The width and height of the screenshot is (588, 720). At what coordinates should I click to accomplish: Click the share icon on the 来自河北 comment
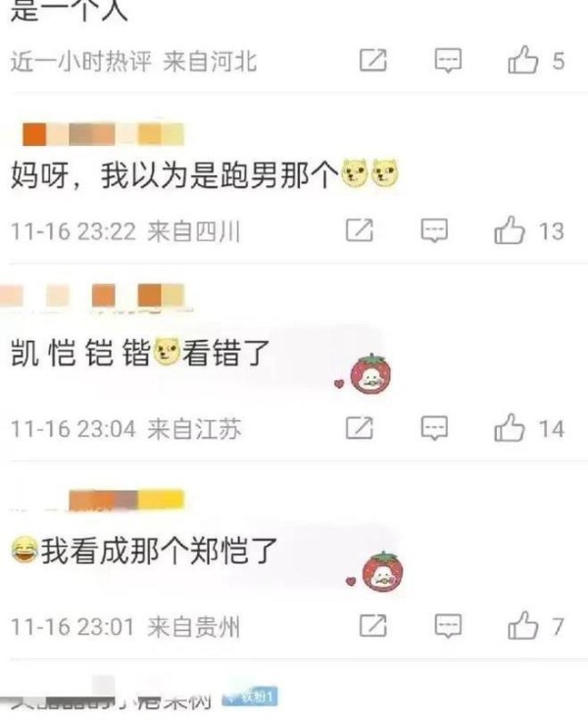click(x=372, y=60)
